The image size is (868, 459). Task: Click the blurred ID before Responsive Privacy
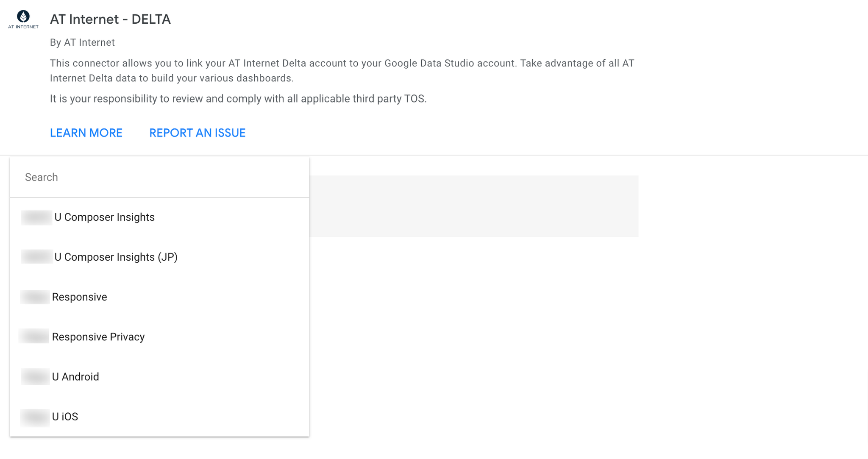[34, 337]
